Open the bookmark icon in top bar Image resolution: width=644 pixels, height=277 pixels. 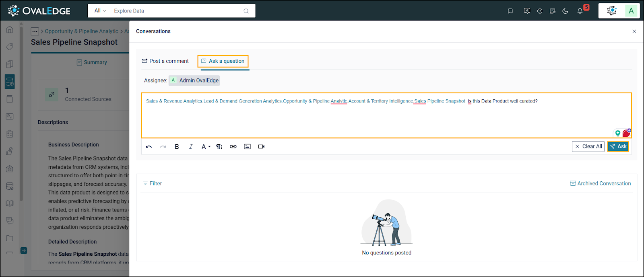510,11
